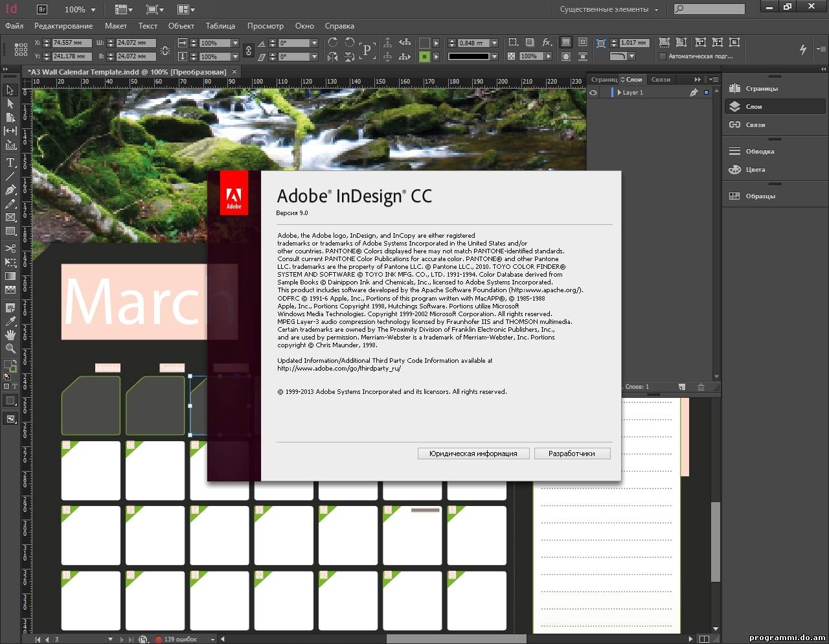Open the Файл menu
Screen dimensions: 829x644
click(x=14, y=26)
